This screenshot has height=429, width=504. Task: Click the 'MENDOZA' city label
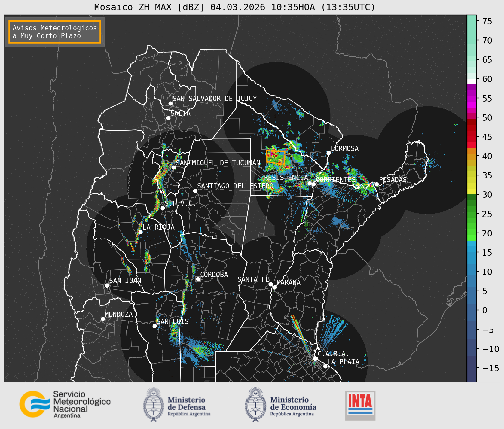(x=119, y=314)
